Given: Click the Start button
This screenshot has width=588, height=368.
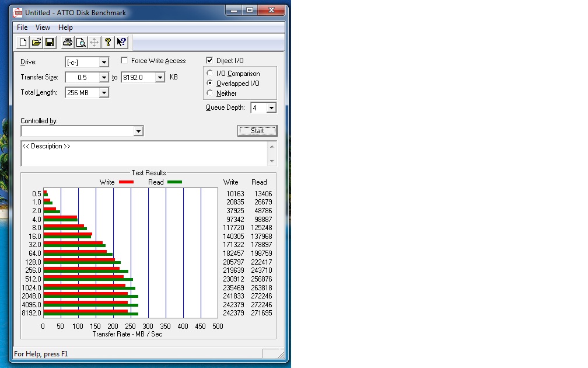Looking at the screenshot, I should click(x=257, y=131).
